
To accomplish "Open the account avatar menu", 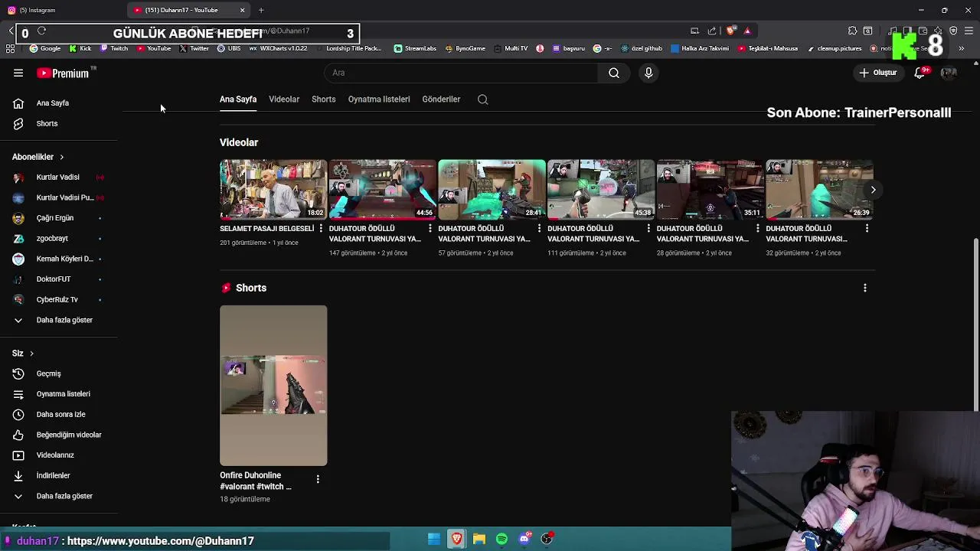I will [x=949, y=73].
